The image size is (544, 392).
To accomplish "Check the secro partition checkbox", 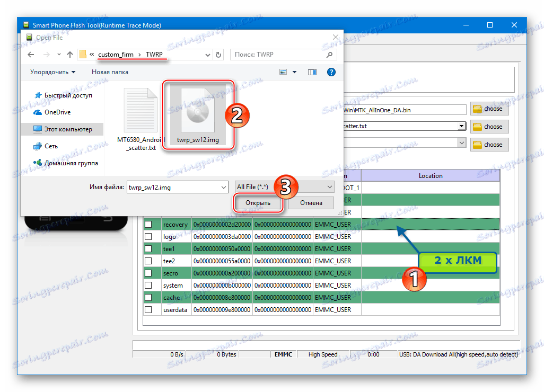I will click(x=148, y=273).
